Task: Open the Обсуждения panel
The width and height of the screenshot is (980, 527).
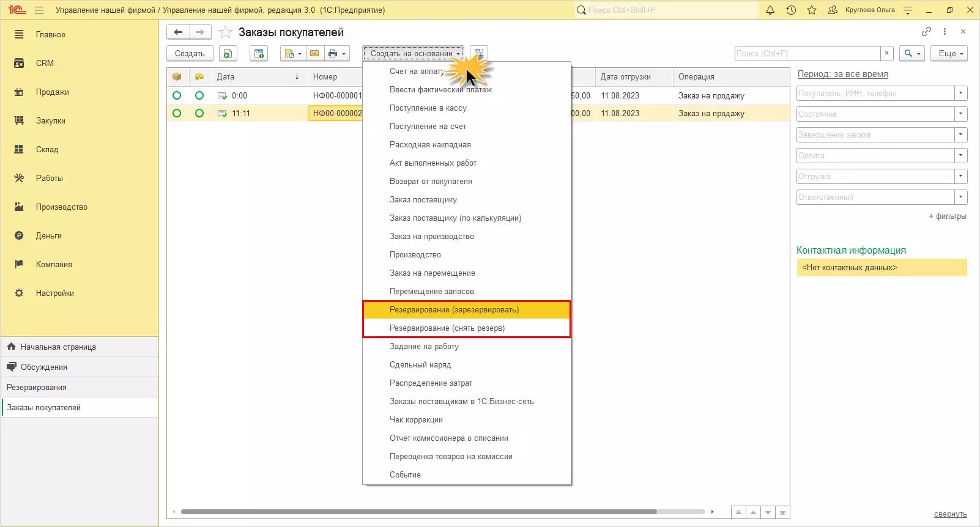Action: pos(80,367)
